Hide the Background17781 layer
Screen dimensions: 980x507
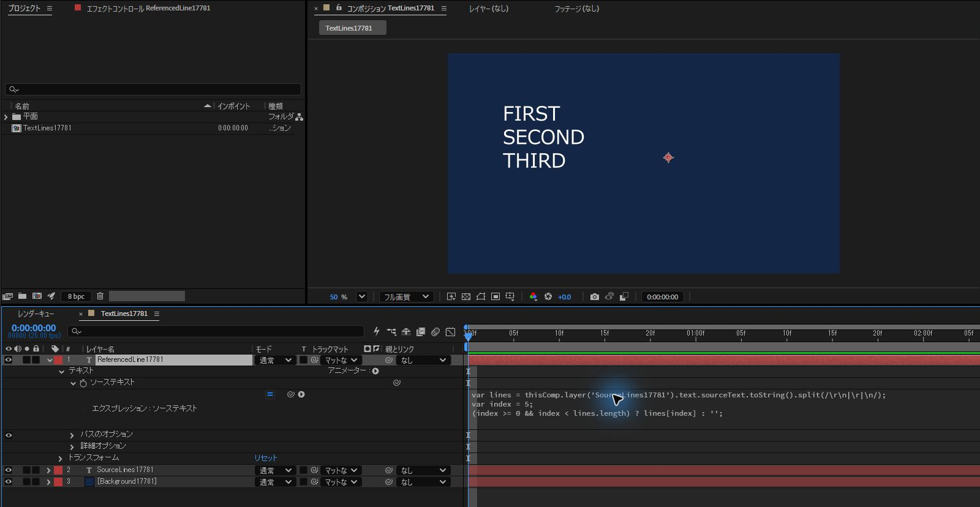pyautogui.click(x=9, y=482)
